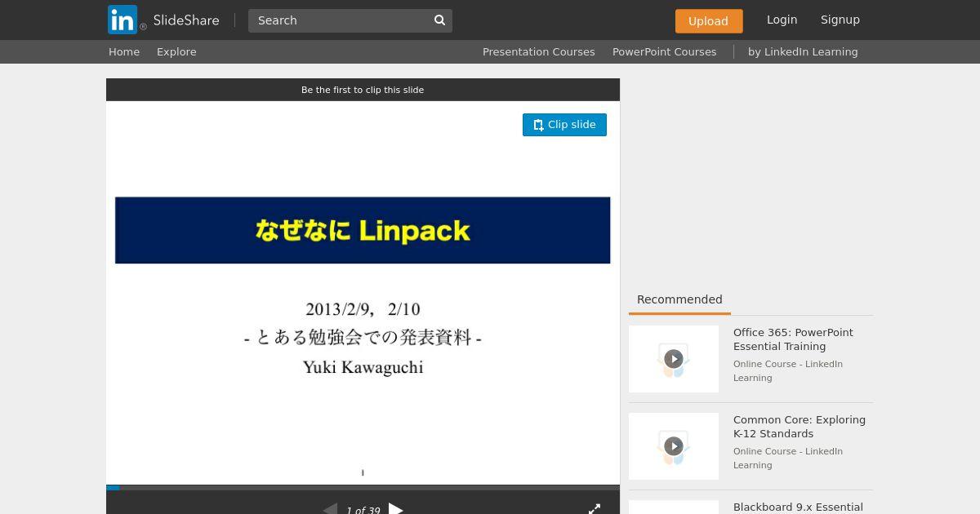Click the 1 of 39 slide counter

coord(363,510)
